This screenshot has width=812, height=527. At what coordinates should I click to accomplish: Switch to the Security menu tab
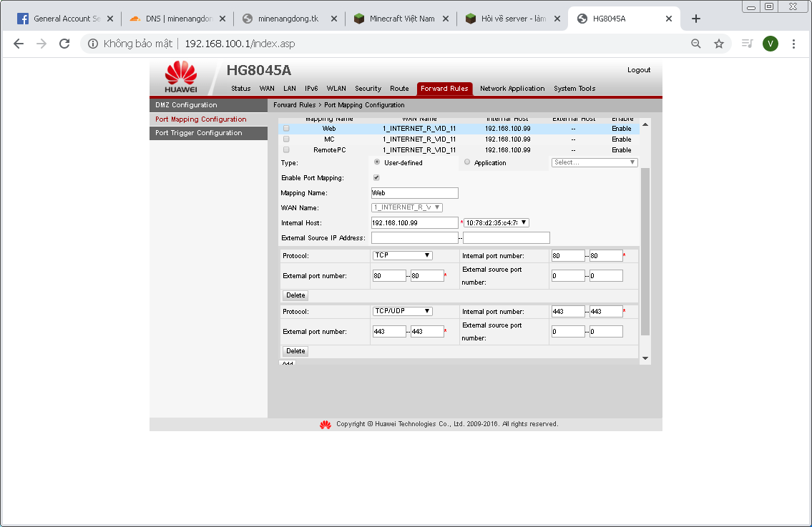[368, 89]
